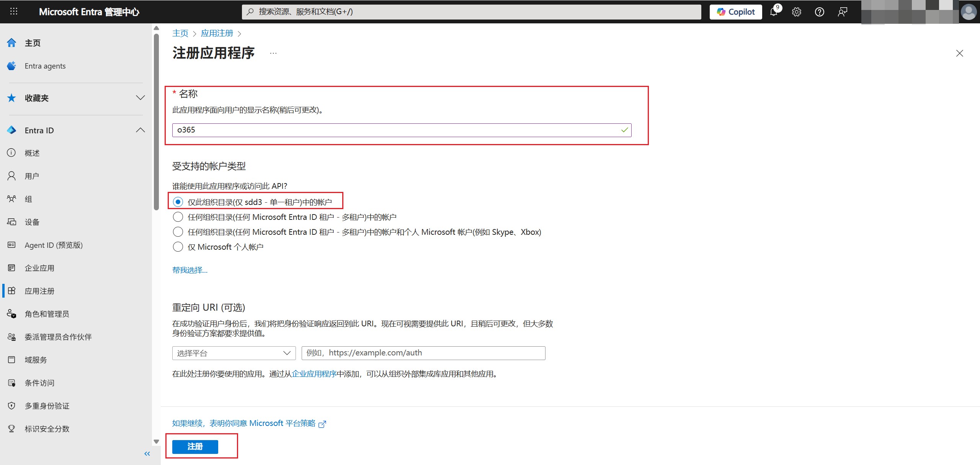Click the sidebar scroll up arrow

click(156, 28)
